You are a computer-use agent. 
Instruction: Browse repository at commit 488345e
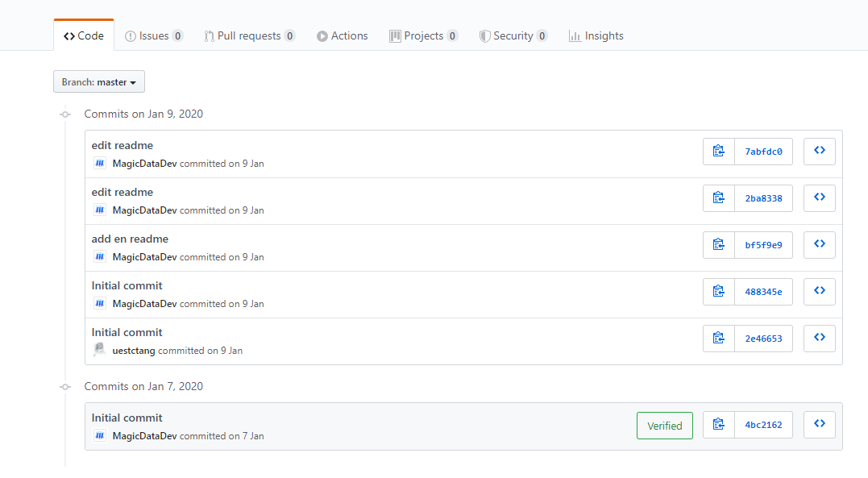820,292
